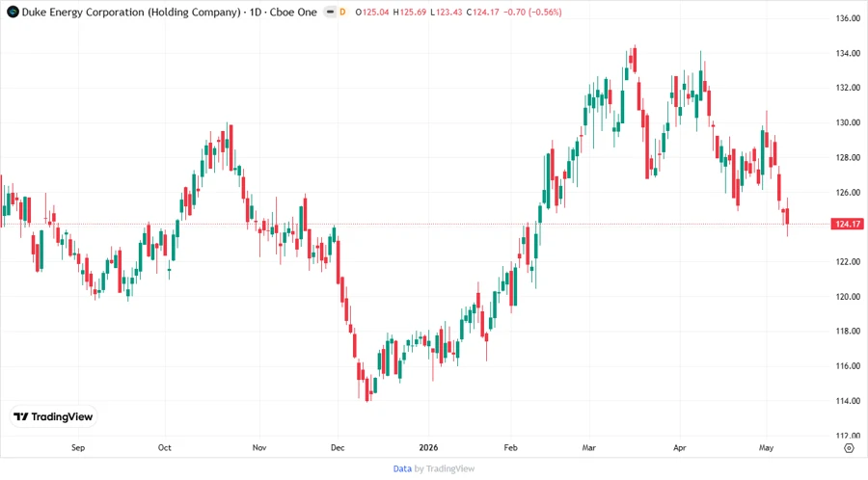Click the Duke Energy symbol logo icon
Screen dimensions: 868x480
click(x=13, y=13)
